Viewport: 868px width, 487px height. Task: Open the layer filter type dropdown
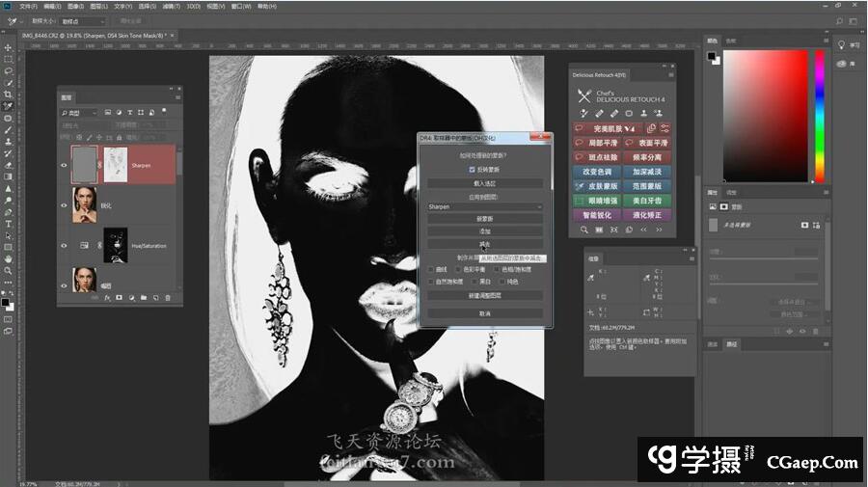(79, 113)
